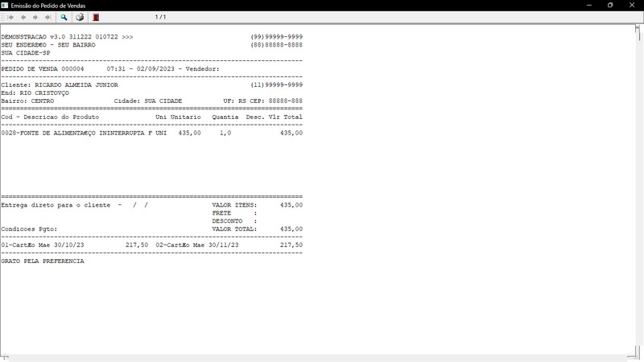
Task: Restore down the preview window
Action: click(x=610, y=5)
